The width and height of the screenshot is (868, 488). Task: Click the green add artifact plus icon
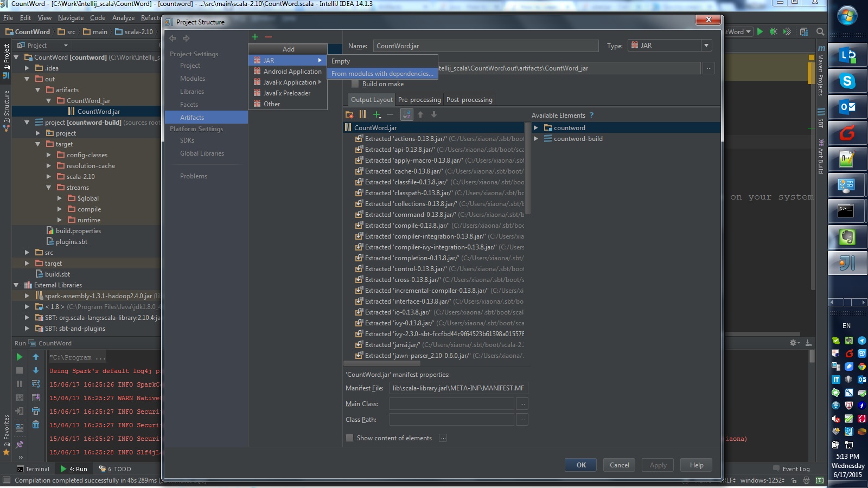[x=255, y=37]
